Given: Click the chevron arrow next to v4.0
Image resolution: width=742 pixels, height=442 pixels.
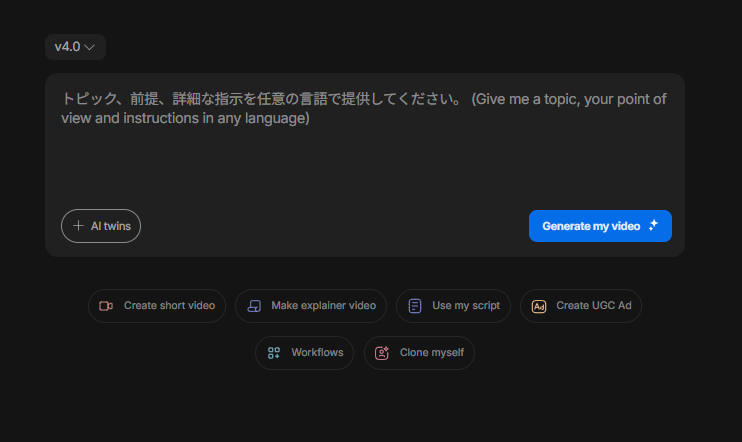Looking at the screenshot, I should point(90,47).
